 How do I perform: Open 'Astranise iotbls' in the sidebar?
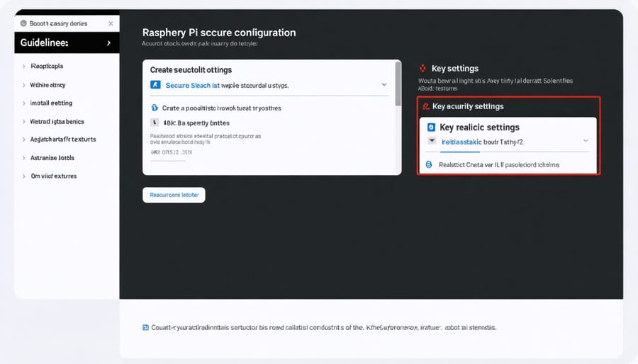(x=52, y=158)
